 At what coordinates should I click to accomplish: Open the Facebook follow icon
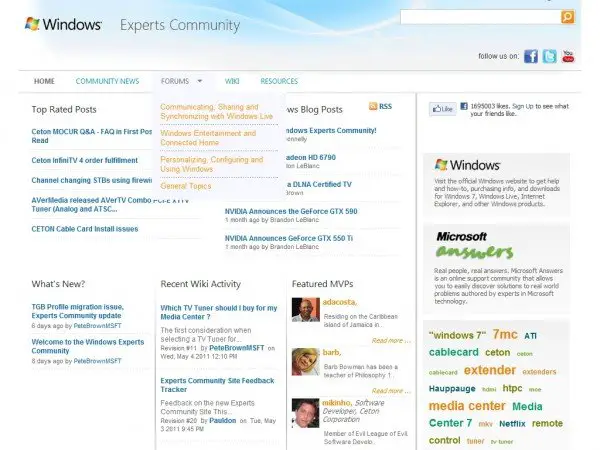click(x=530, y=56)
